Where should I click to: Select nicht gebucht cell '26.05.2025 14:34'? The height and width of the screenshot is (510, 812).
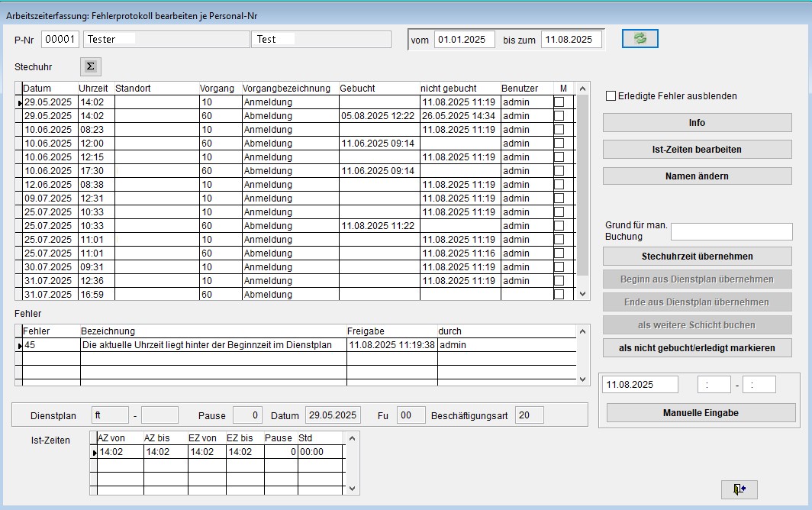(x=460, y=115)
